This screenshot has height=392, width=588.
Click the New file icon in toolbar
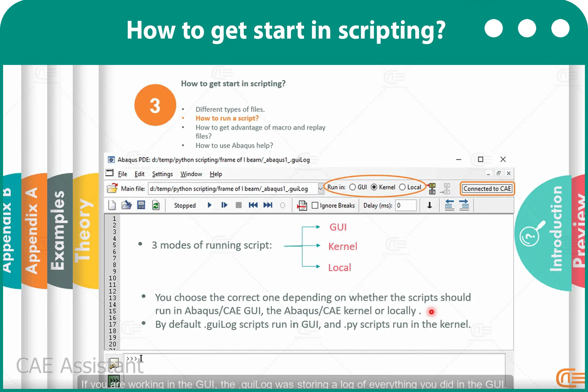(112, 205)
